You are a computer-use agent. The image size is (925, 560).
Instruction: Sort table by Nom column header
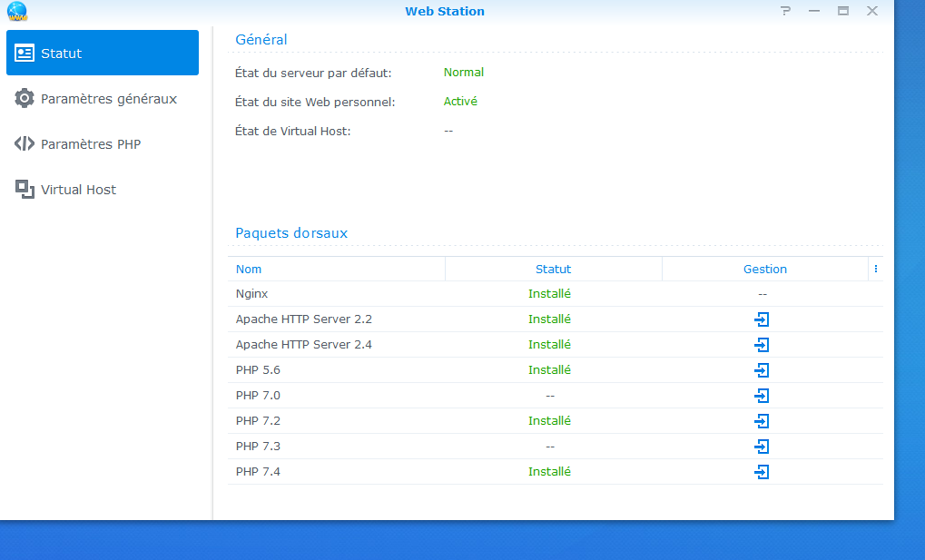pos(249,269)
